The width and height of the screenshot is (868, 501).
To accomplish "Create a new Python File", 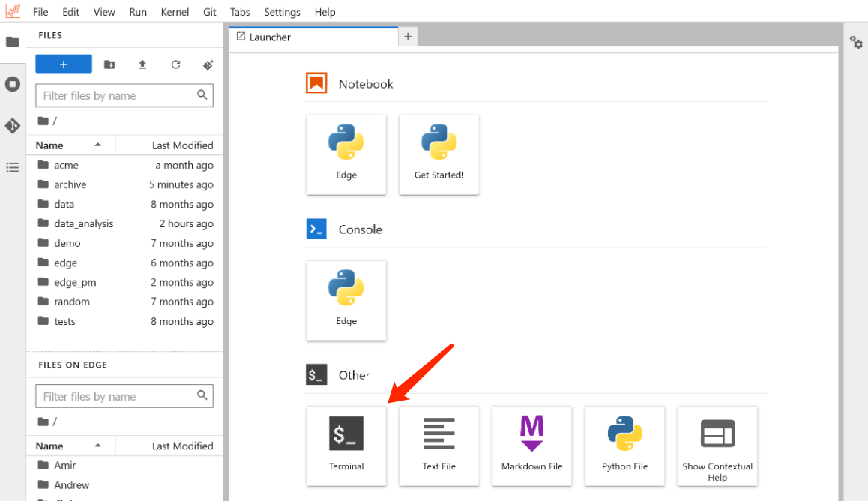I will [624, 446].
